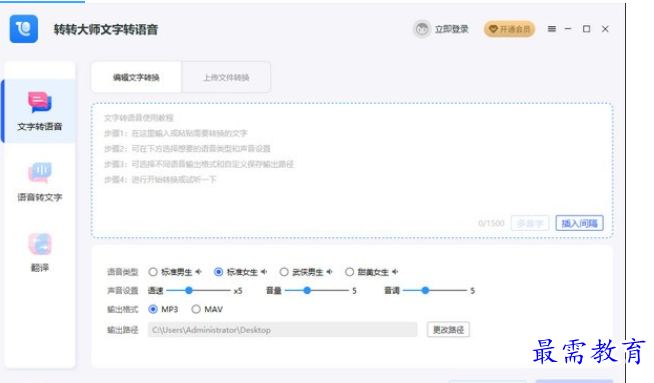
Task: Click the 输出格式 label
Action: (x=122, y=309)
